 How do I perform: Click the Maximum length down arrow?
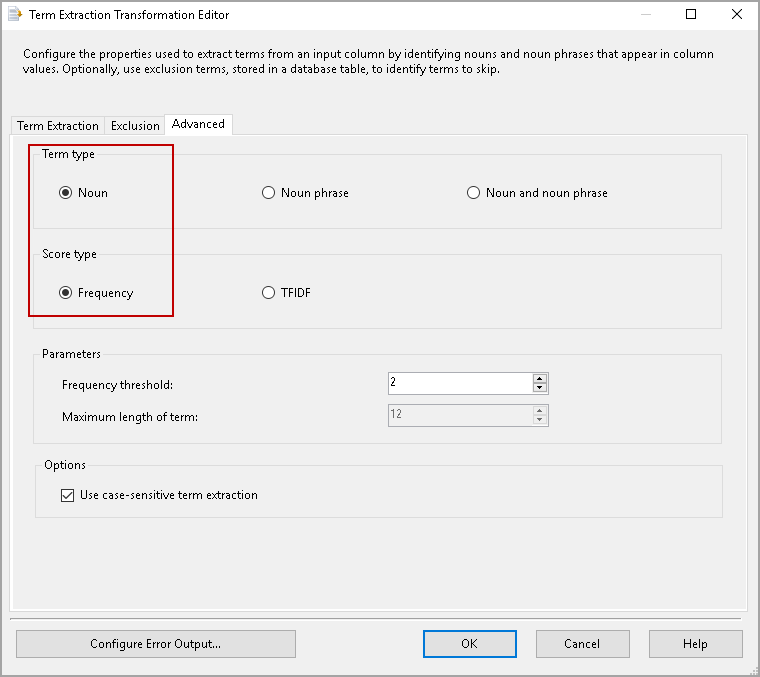coord(540,420)
